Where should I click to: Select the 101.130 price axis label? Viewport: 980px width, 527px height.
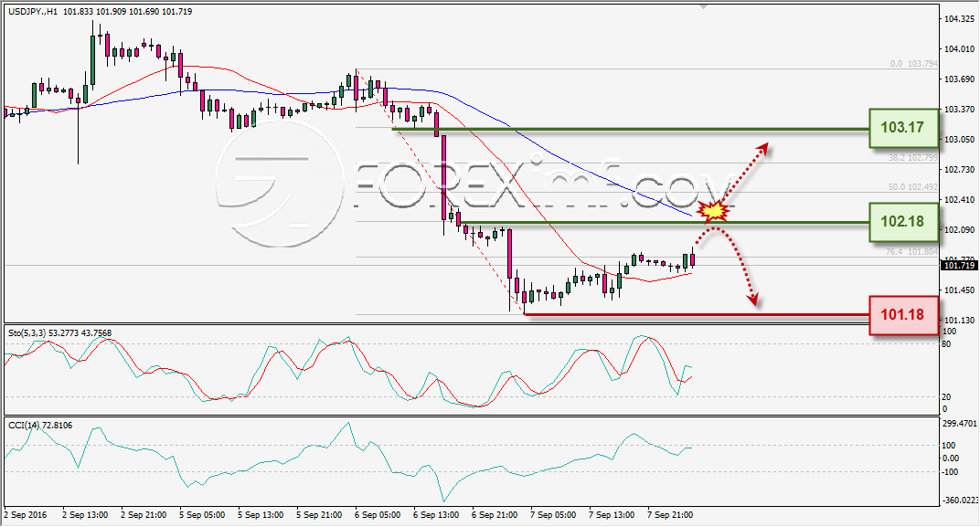point(959,321)
